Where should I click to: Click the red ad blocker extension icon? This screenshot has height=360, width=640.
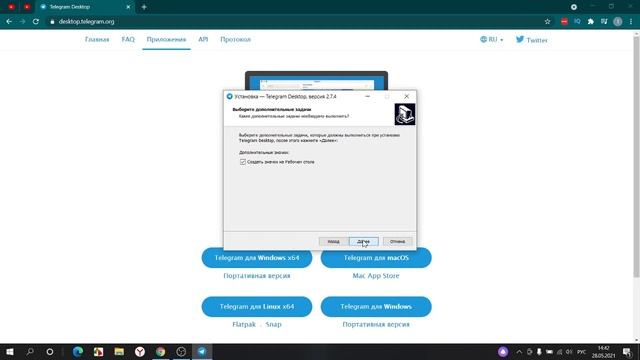[564, 22]
